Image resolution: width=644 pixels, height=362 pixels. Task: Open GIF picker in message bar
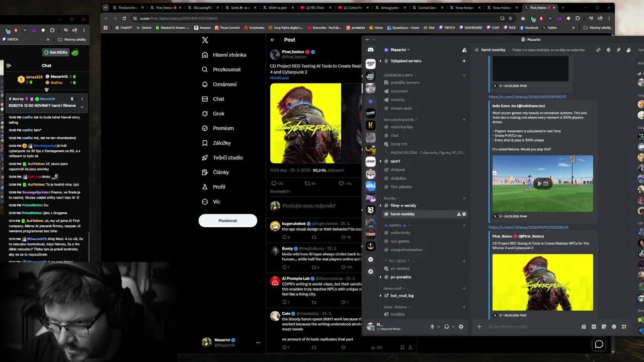coord(594,327)
